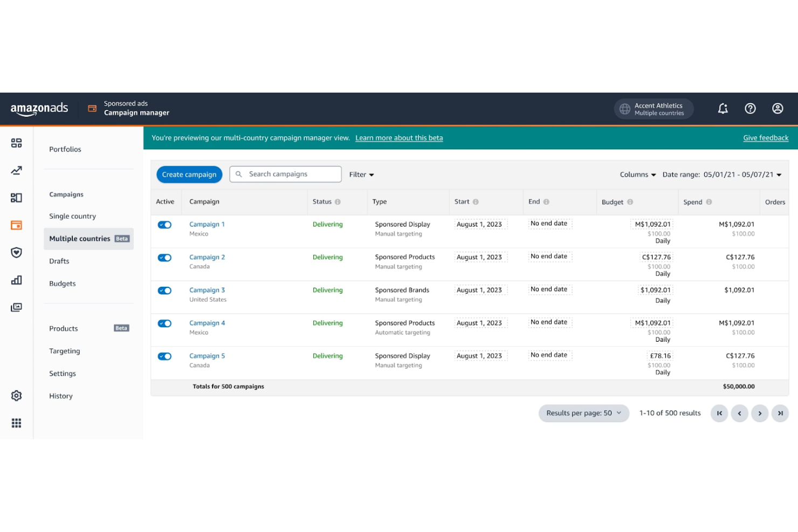Click the settings gear icon in sidebar
Image resolution: width=798 pixels, height=532 pixels.
point(17,396)
